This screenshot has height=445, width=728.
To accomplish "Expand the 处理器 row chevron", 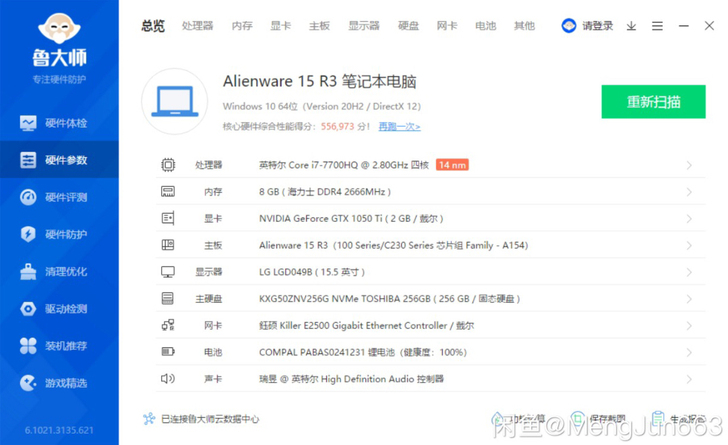I will click(x=689, y=165).
